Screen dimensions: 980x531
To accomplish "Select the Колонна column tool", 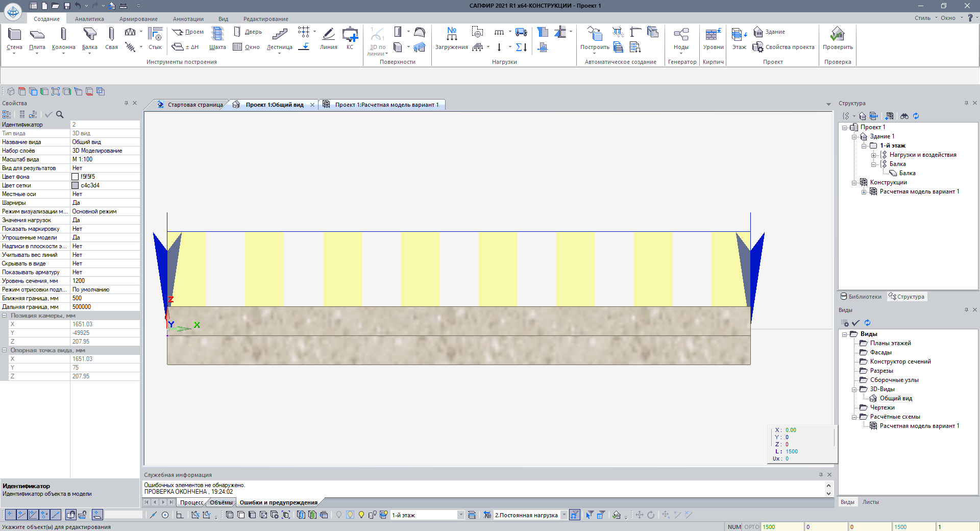I will 63,38.
